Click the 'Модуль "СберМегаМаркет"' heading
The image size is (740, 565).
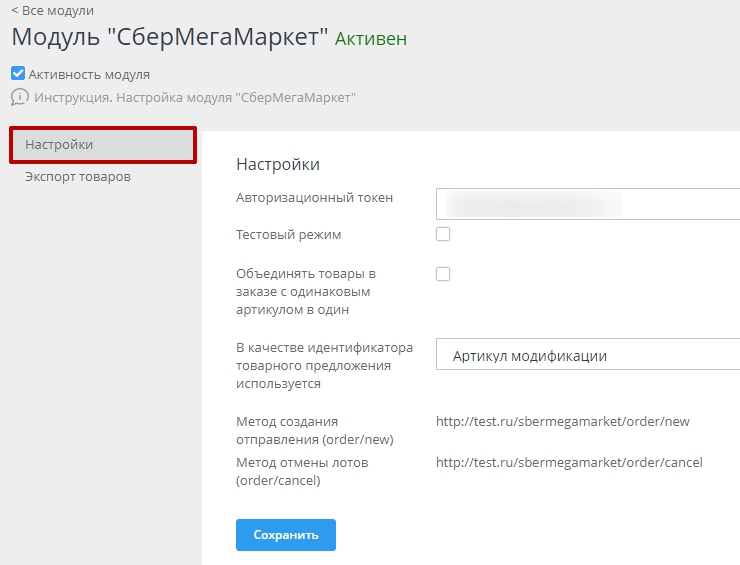pyautogui.click(x=169, y=36)
